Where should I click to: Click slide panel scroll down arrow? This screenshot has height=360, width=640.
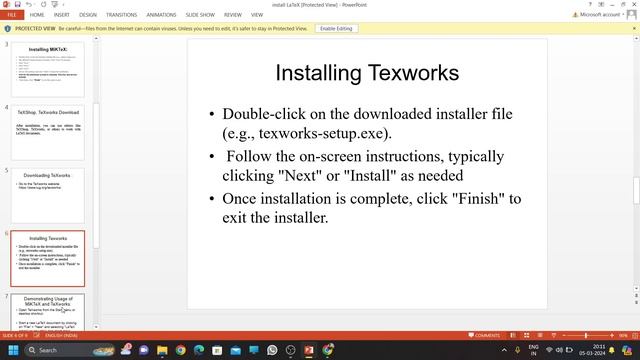pyautogui.click(x=96, y=327)
